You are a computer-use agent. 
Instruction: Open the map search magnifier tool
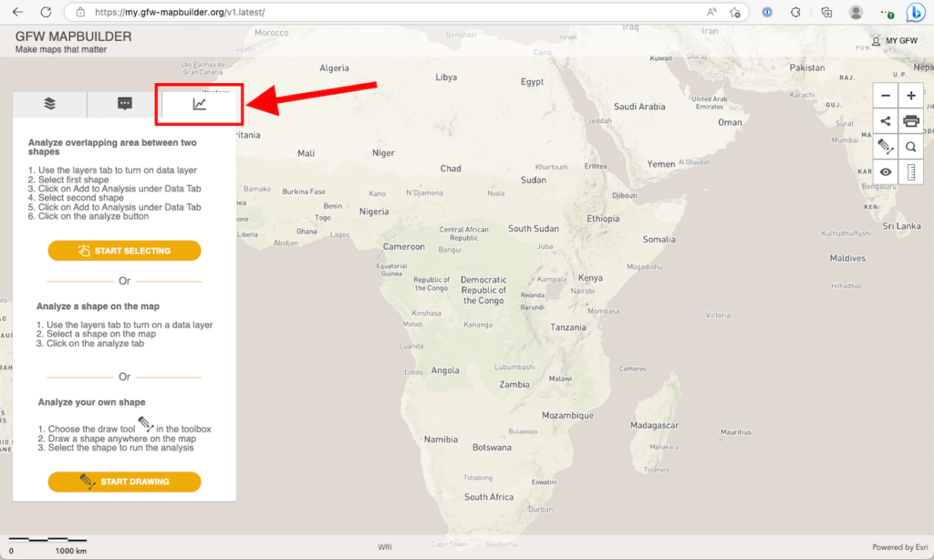click(x=910, y=146)
